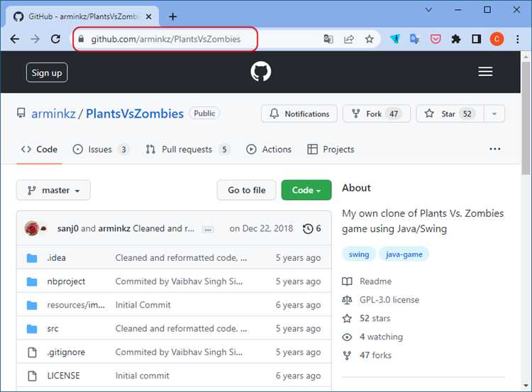The width and height of the screenshot is (532, 392).
Task: Open the GitHub hamburger menu
Action: point(485,72)
